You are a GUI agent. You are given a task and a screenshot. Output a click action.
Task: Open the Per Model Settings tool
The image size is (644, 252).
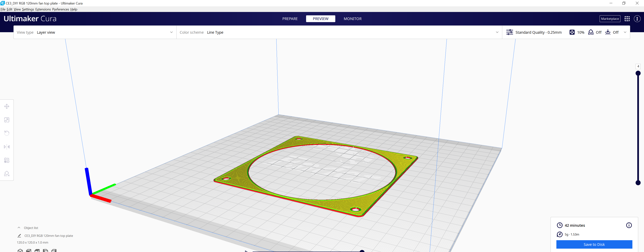[7, 160]
